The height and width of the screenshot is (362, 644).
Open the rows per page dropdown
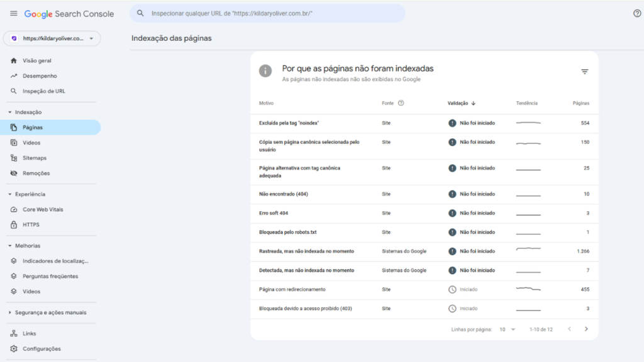tap(508, 329)
